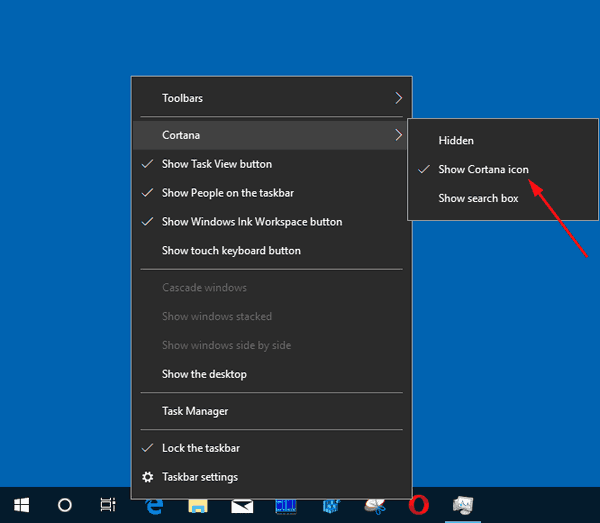Choose Show the desktop
The height and width of the screenshot is (523, 600).
coord(272,374)
